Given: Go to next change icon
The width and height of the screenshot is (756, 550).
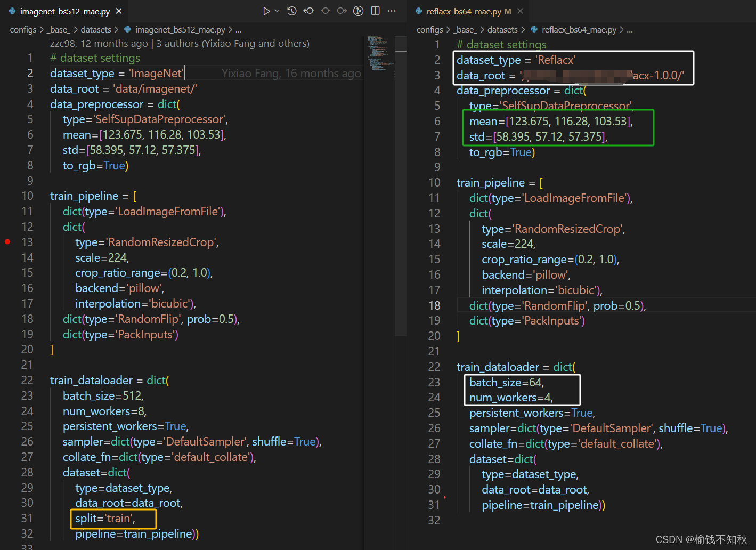Looking at the screenshot, I should [x=342, y=11].
